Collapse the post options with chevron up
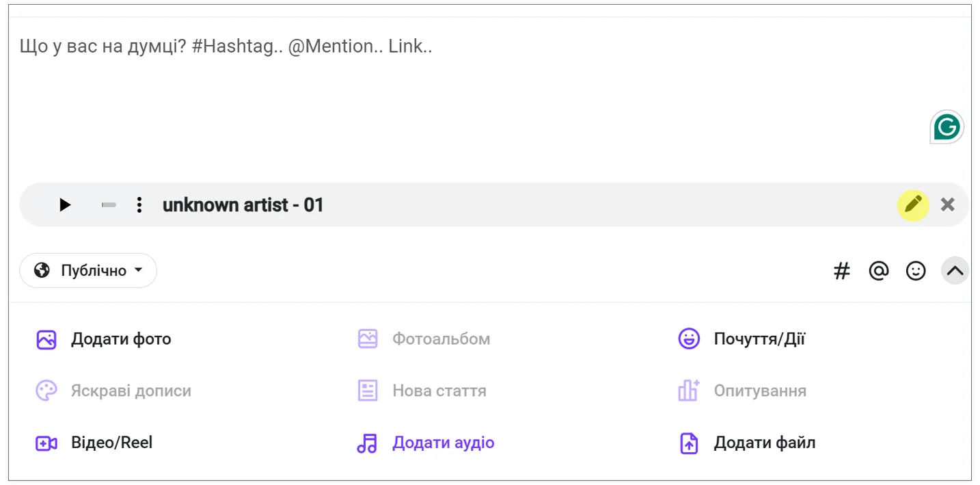 pos(955,271)
